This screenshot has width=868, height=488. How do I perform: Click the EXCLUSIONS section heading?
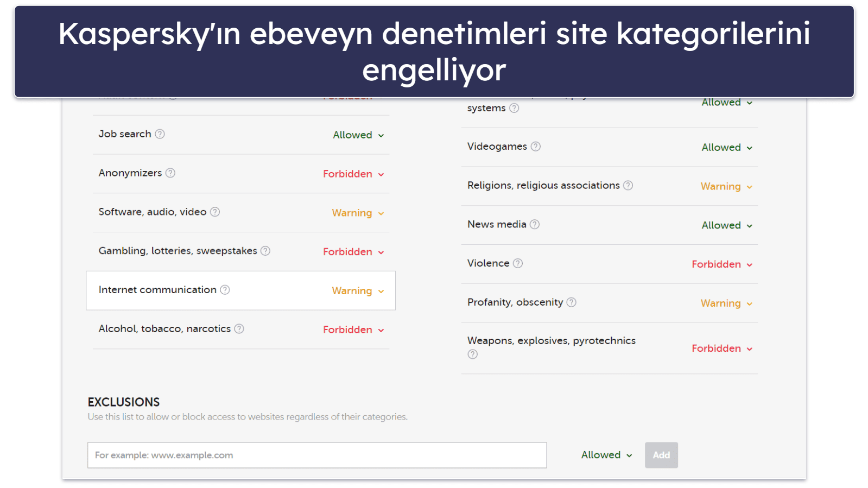[124, 402]
